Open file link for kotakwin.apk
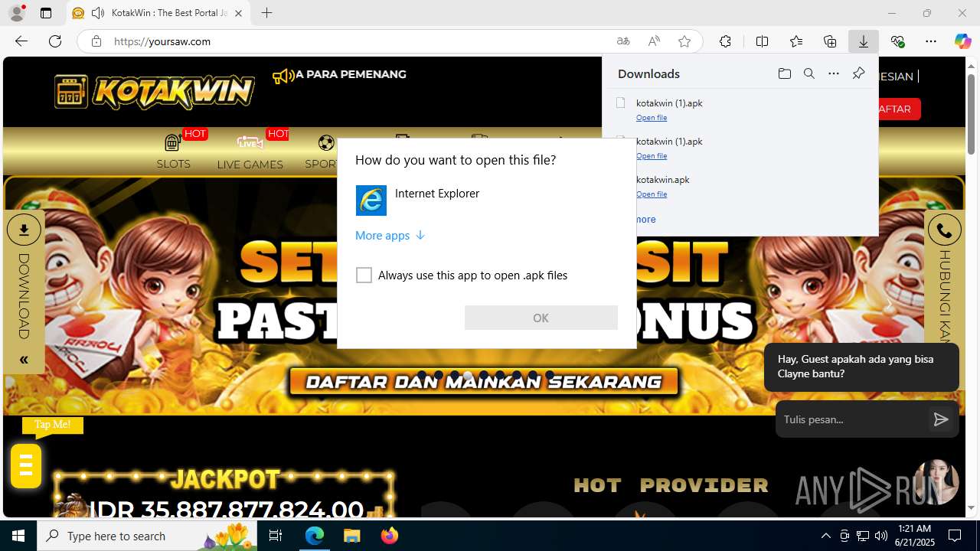 (652, 194)
